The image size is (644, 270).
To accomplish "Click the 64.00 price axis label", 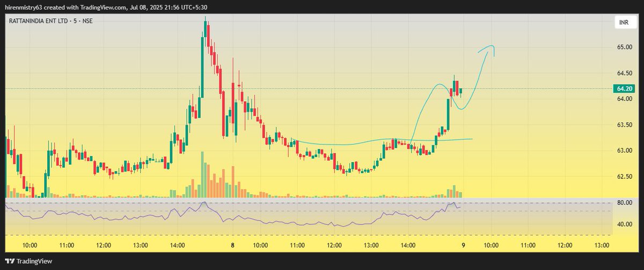I will [625, 99].
